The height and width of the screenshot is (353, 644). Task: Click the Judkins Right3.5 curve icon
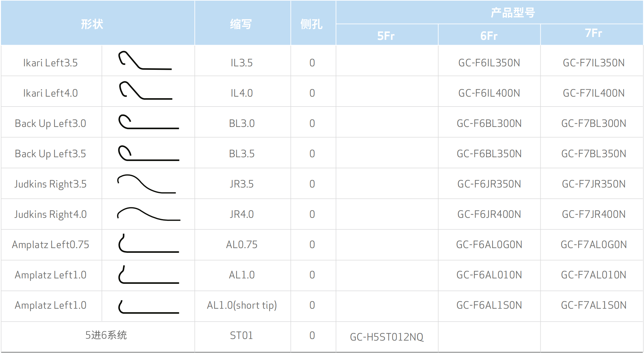146,184
